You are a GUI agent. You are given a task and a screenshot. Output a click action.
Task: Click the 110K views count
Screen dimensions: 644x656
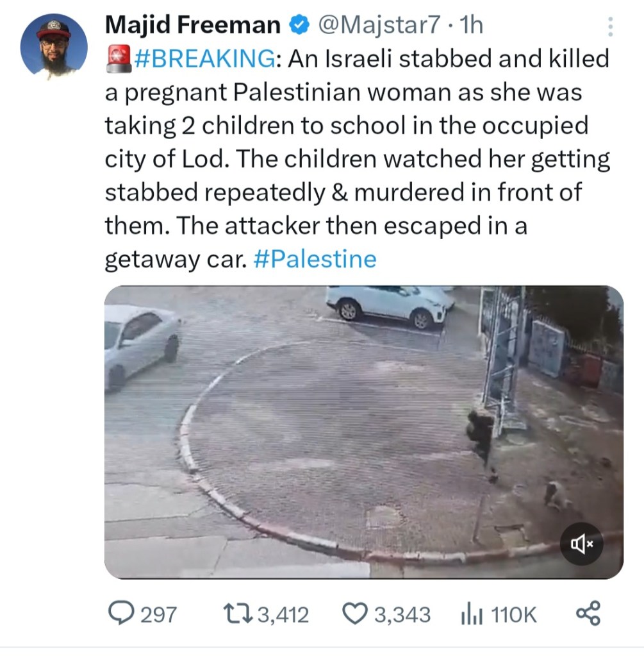514,615
